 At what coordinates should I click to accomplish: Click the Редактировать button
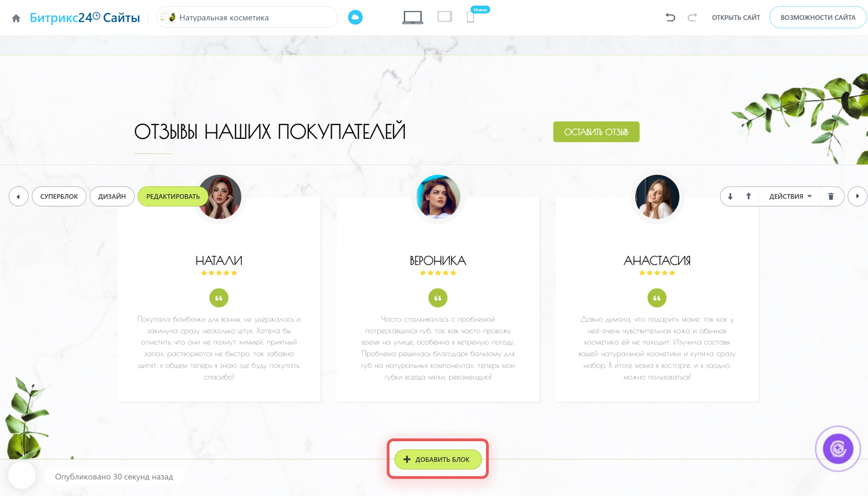(173, 196)
